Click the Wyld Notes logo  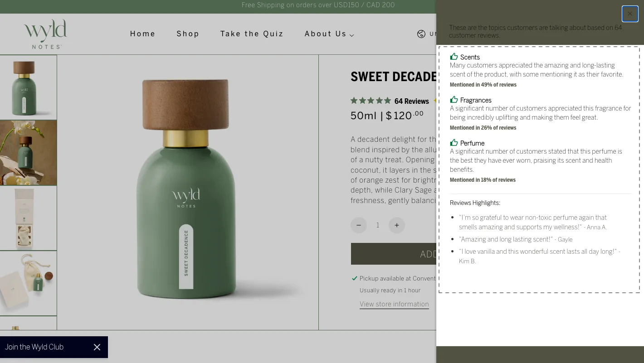[45, 34]
